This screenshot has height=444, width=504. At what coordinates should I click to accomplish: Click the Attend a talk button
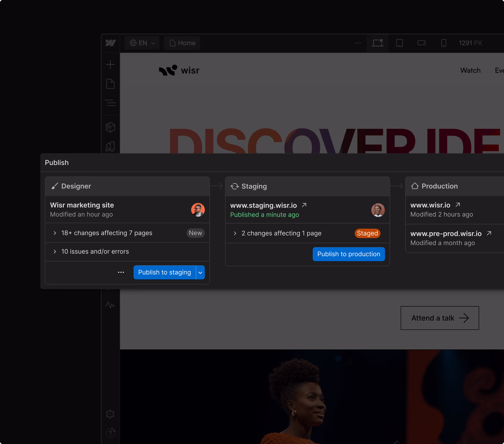(x=440, y=318)
